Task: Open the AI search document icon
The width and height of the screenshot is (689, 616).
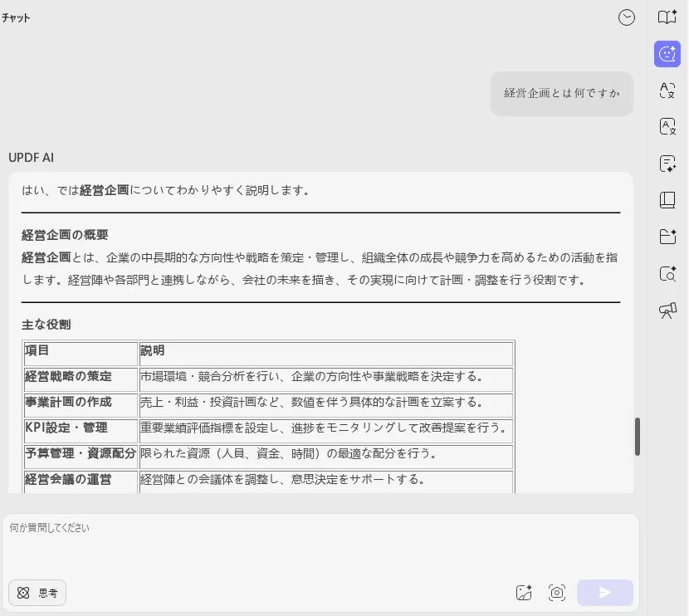Action: [667, 273]
